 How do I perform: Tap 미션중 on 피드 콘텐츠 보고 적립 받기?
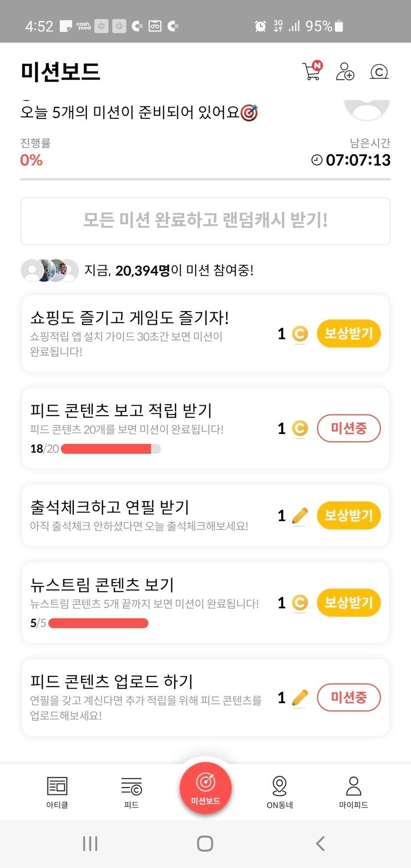[349, 428]
